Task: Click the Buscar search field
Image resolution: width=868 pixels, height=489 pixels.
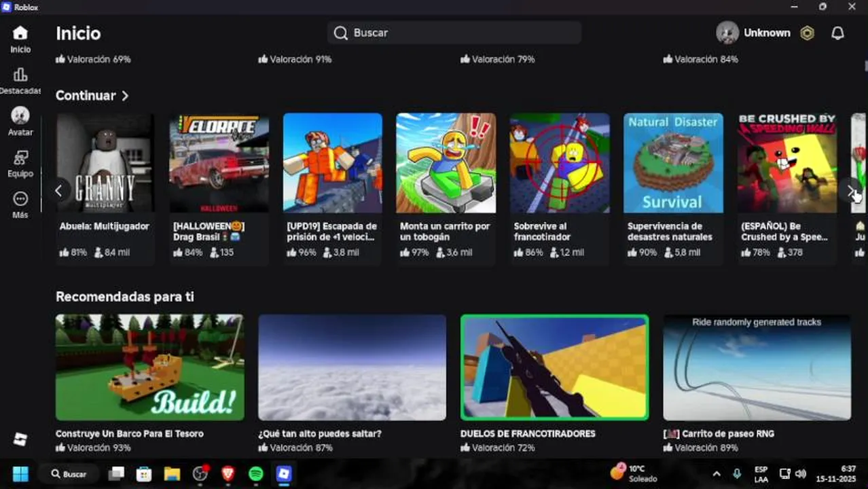Action: [x=454, y=33]
